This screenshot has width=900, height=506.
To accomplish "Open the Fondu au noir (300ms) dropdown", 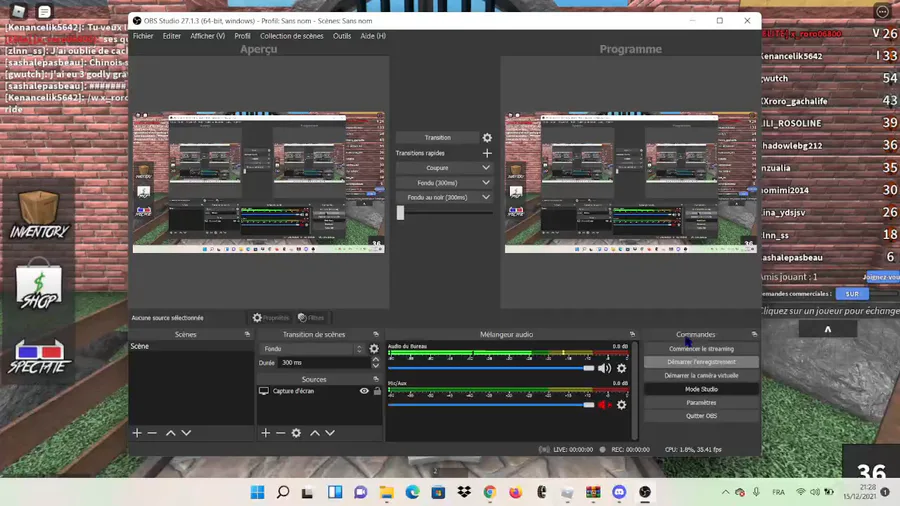I will 444,197.
